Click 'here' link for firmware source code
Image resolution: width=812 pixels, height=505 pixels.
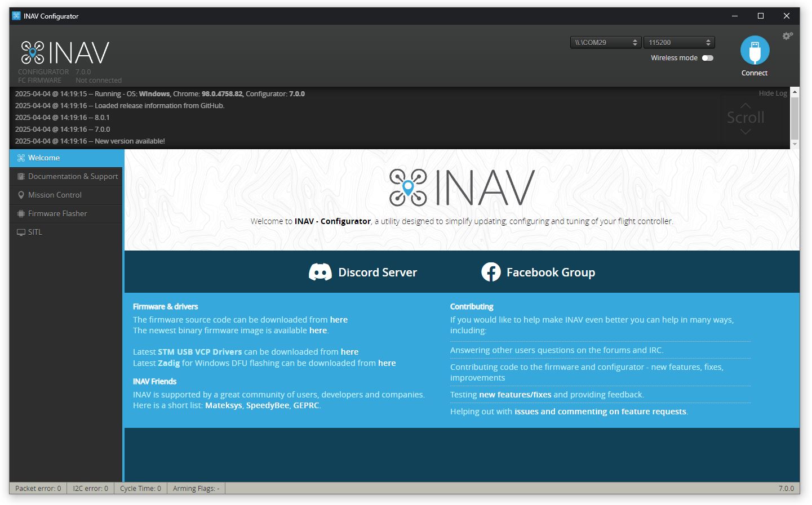coord(339,320)
